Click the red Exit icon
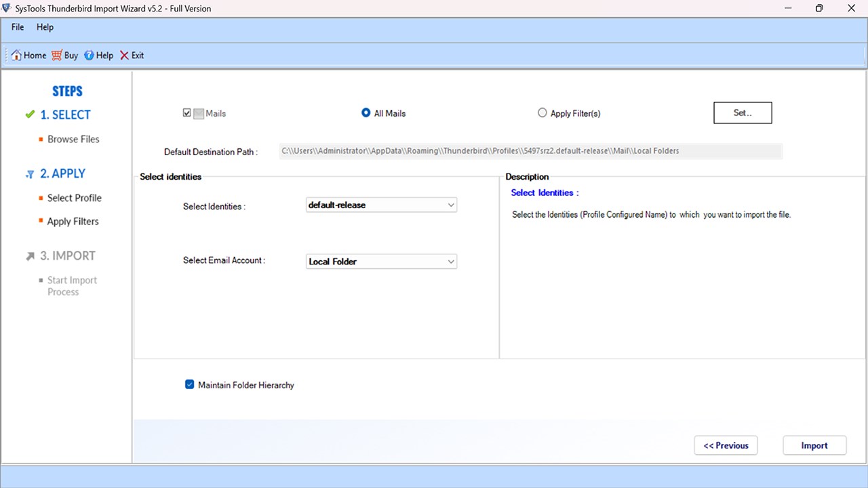Image resolution: width=868 pixels, height=488 pixels. [124, 56]
